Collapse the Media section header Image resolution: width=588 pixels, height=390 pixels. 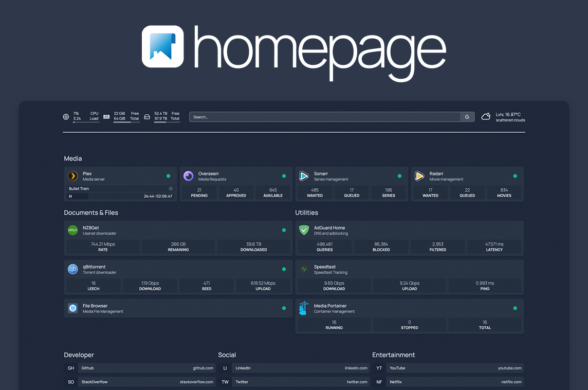coord(73,158)
